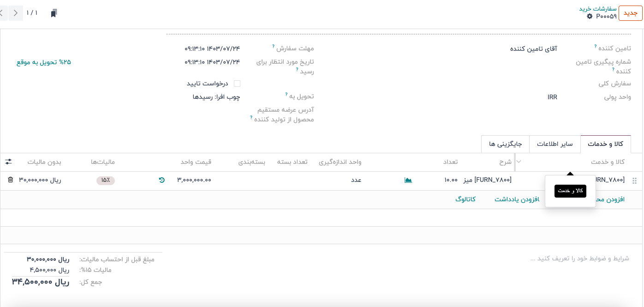This screenshot has height=307, width=644.
Task: Click the bookmark icon in the top bar
Action: tap(54, 13)
